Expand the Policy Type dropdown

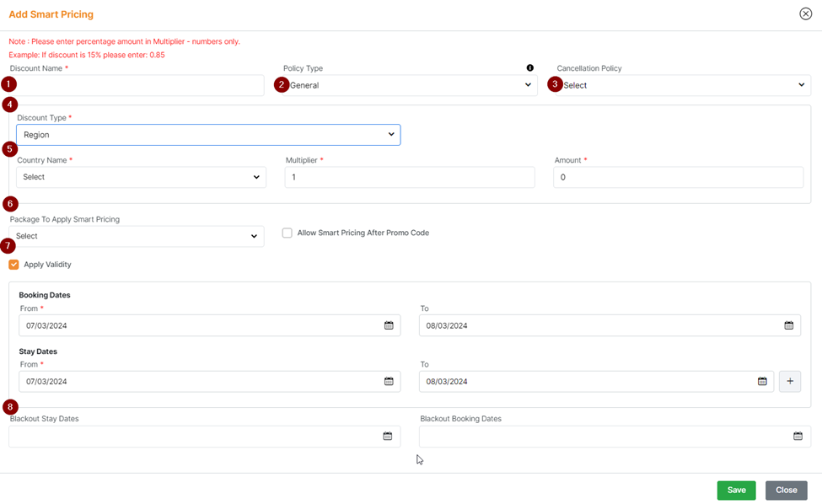point(410,85)
